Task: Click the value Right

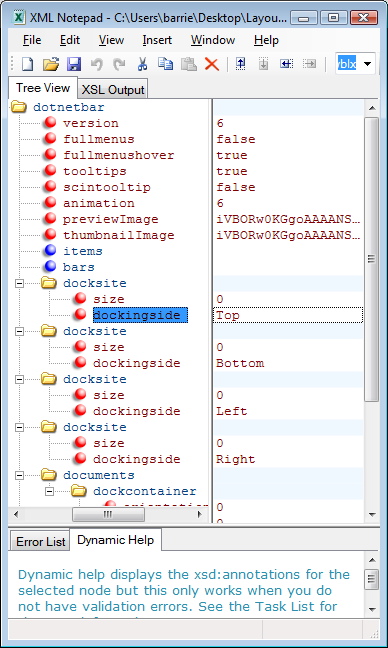Action: point(236,459)
